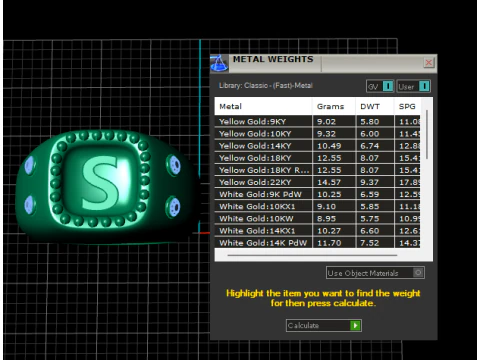Select the Yellow Gold:9KY row

click(x=317, y=121)
